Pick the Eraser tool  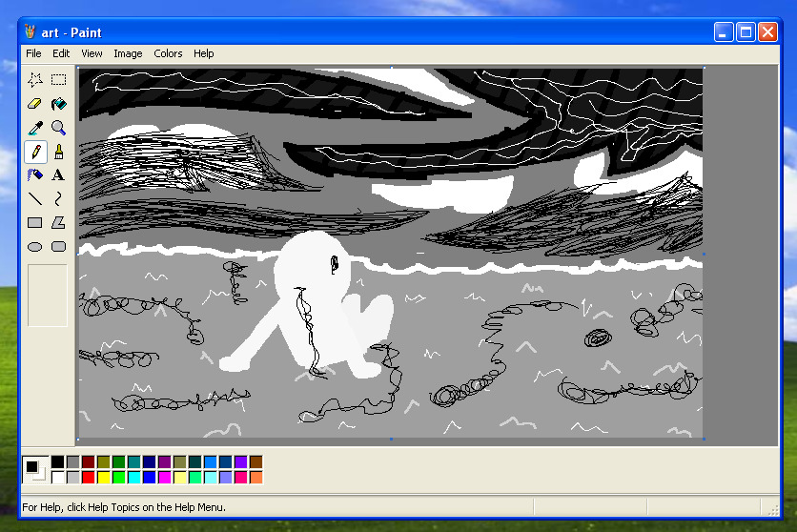tap(35, 104)
